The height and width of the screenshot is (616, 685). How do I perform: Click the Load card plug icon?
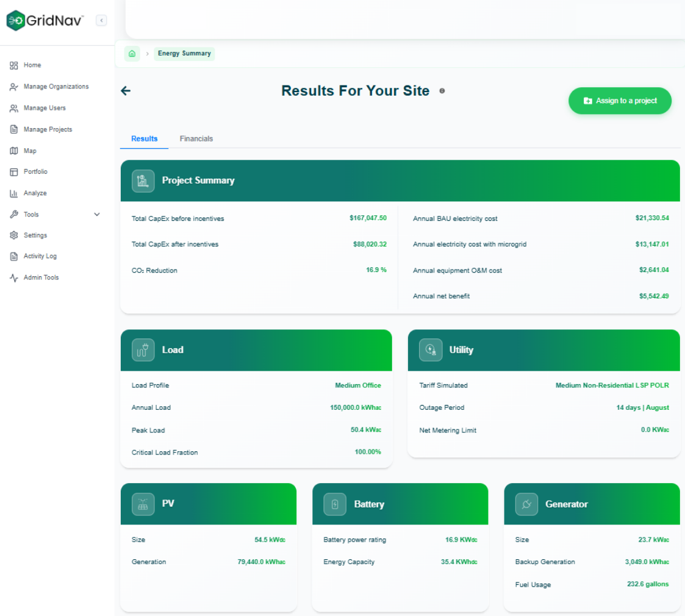[143, 350]
